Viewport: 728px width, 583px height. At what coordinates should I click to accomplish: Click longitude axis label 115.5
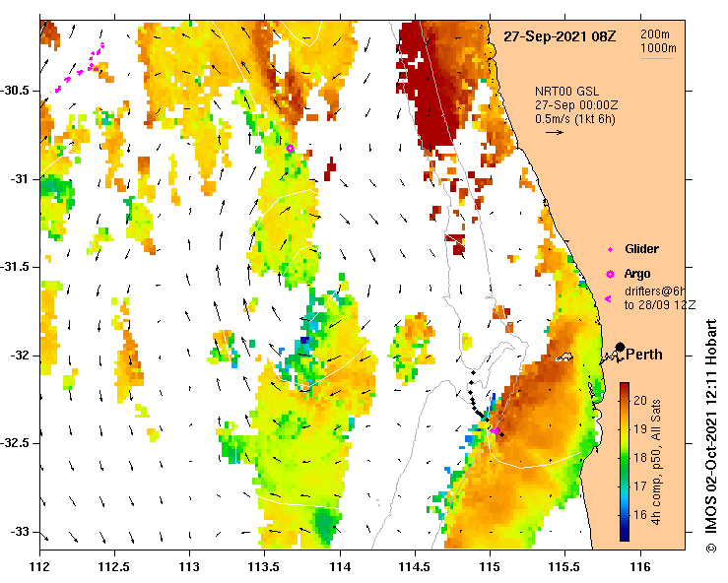click(x=564, y=567)
